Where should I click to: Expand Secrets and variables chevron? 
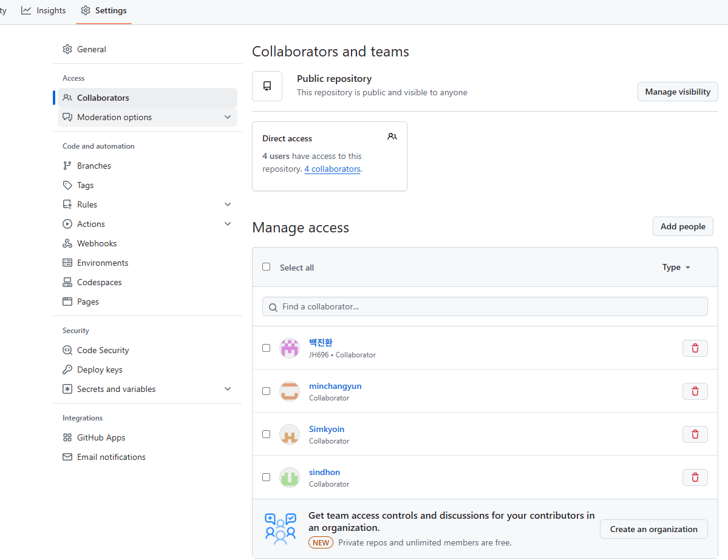pyautogui.click(x=228, y=389)
